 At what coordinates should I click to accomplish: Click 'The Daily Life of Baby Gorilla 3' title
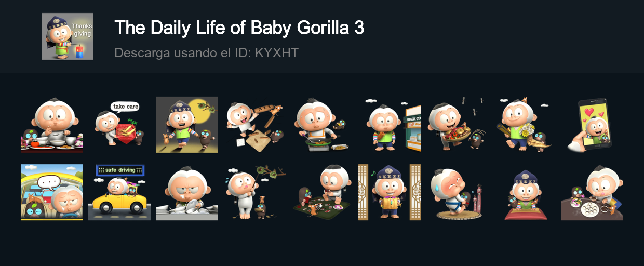239,28
